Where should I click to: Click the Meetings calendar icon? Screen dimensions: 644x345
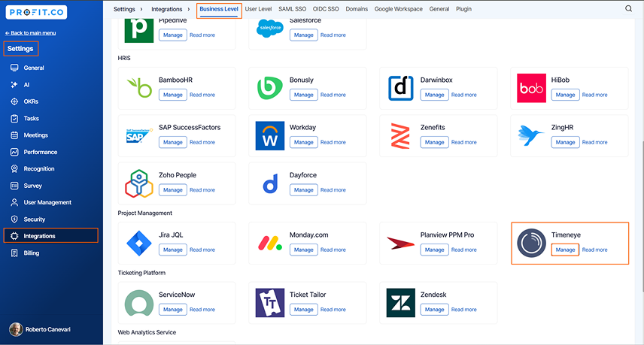[x=14, y=135]
